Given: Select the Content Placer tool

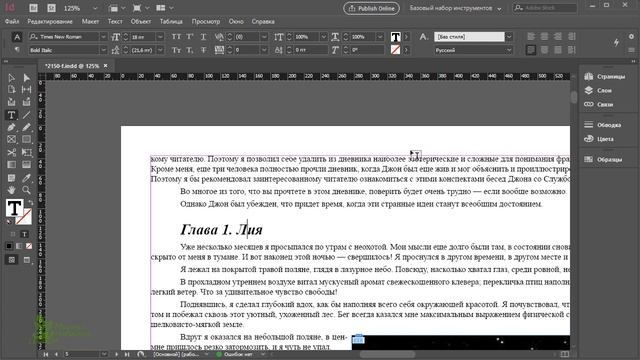Looking at the screenshot, I should (27, 102).
